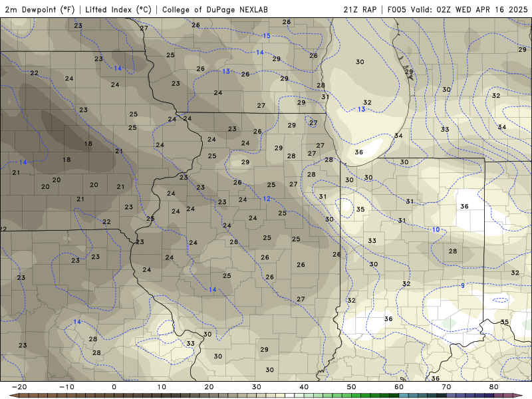Click the blue 9 lifted index contour label

[x=463, y=286]
